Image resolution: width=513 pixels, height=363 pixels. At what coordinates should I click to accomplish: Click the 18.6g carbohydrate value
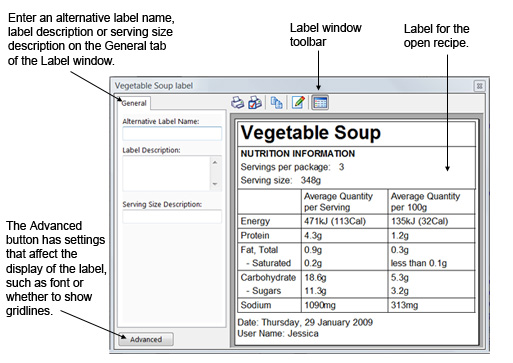click(315, 278)
